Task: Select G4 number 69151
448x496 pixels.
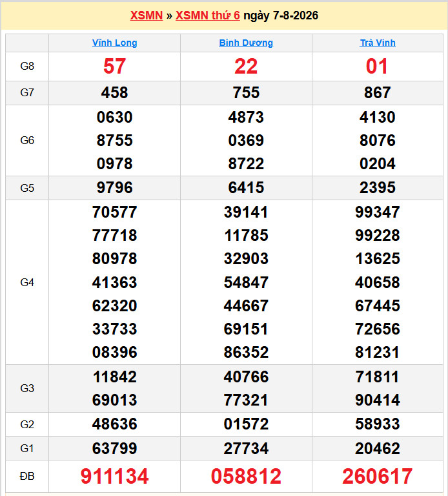Action: (x=246, y=329)
